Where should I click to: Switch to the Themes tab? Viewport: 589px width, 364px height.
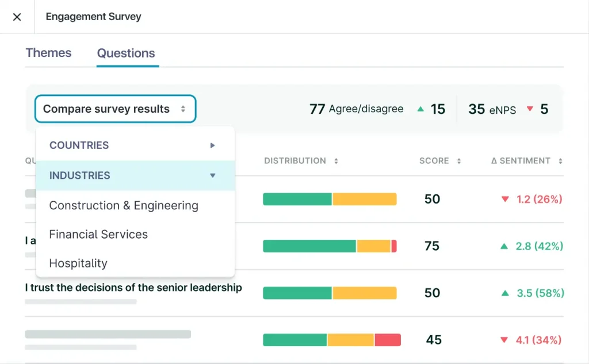[48, 53]
